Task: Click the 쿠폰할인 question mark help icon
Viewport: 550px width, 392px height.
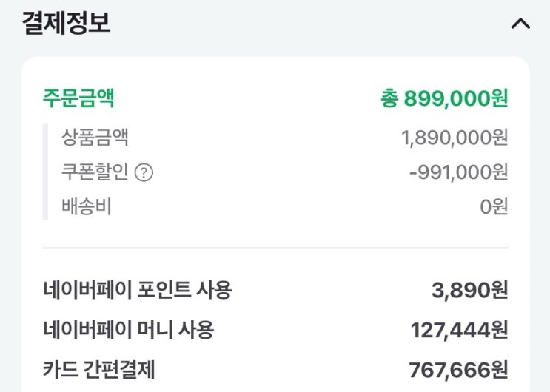Action: click(x=145, y=173)
